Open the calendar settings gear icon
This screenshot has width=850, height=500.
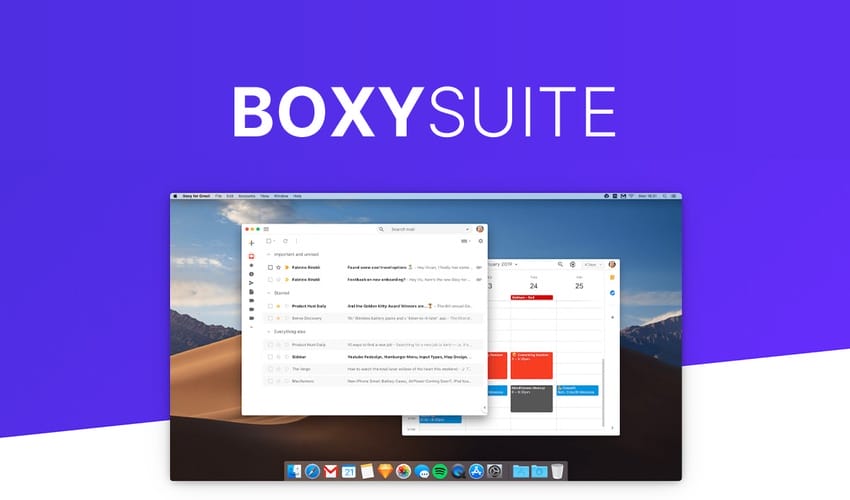573,265
